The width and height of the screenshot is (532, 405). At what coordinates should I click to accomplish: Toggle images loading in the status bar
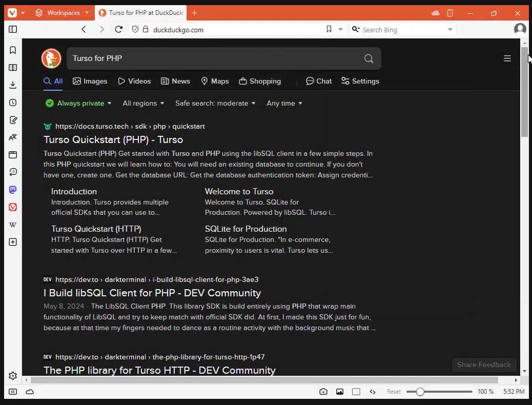pos(340,391)
